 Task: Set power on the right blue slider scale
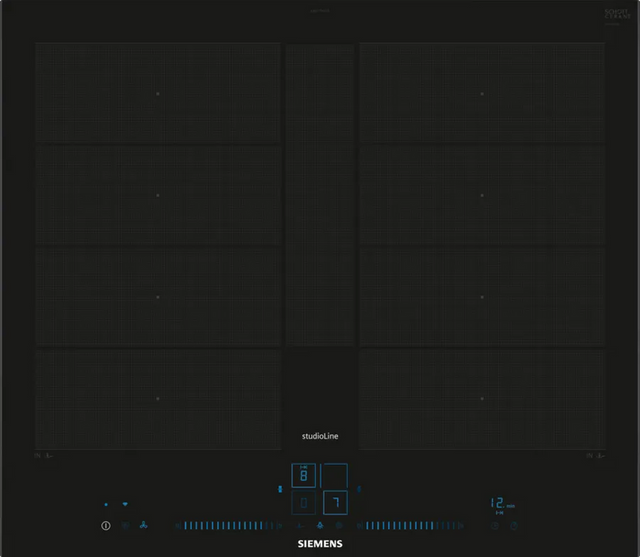tap(412, 525)
